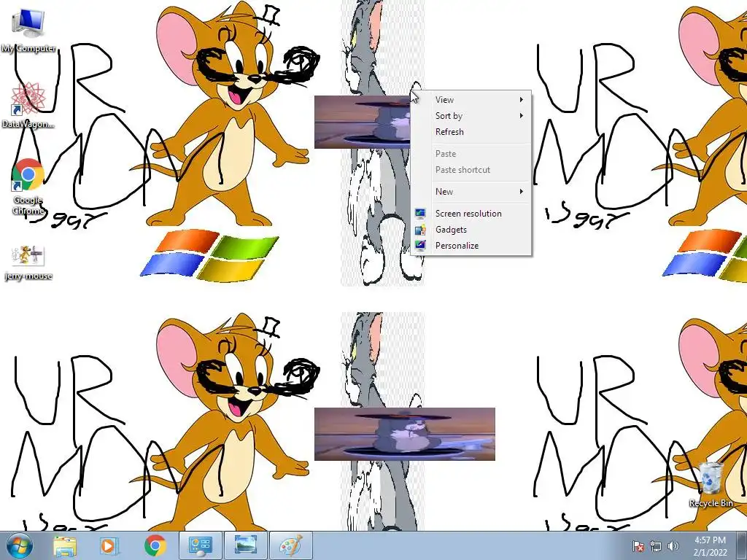The image size is (747, 560).
Task: Select the Google Chrome desktop shortcut
Action: [x=28, y=187]
